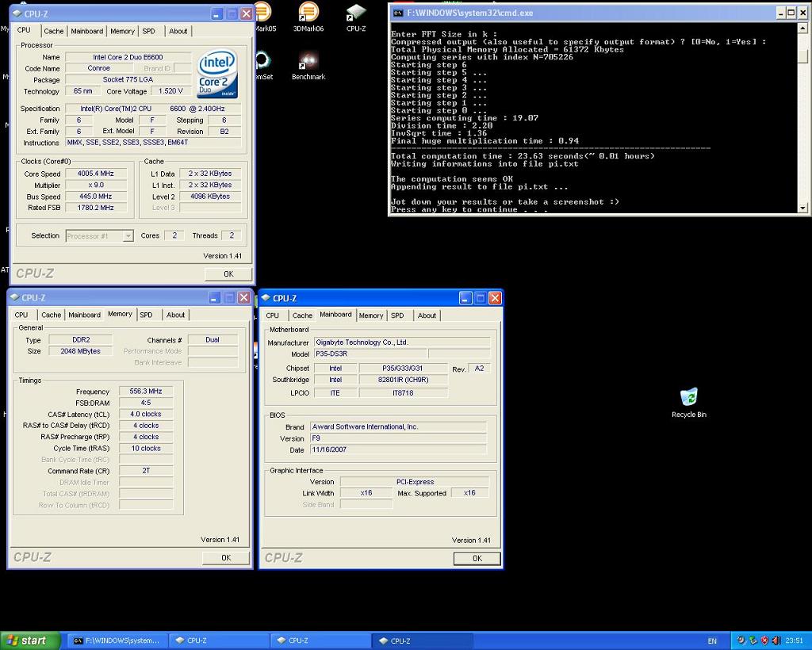Select SPD tab in Memory CPU-Z window

146,315
